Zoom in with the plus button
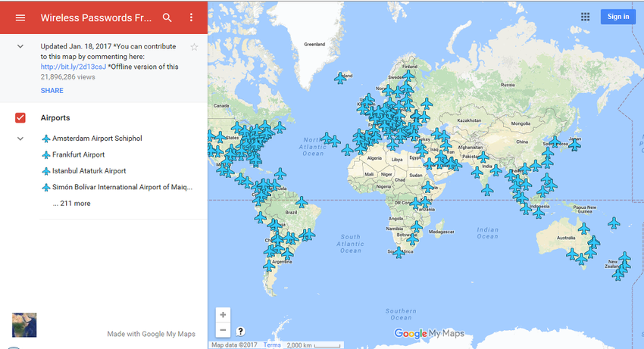 coord(223,315)
